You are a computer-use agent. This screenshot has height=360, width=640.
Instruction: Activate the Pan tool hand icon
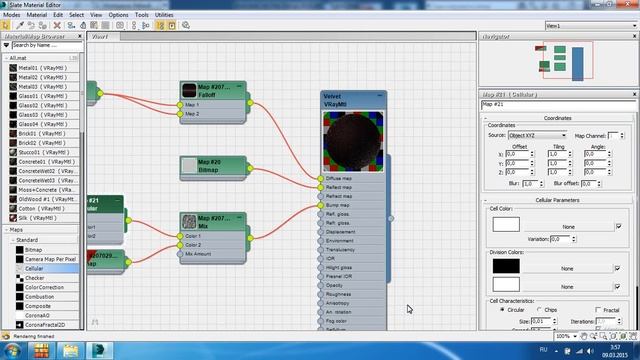584,336
